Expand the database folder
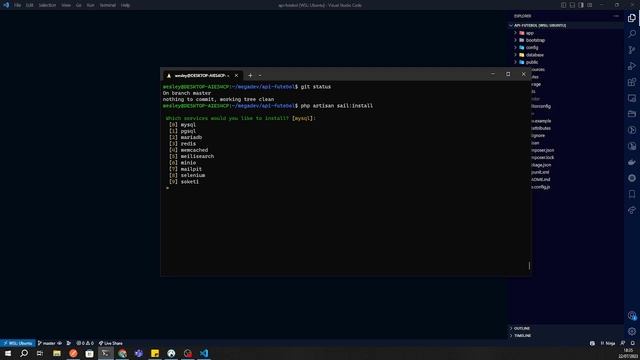 (534, 55)
